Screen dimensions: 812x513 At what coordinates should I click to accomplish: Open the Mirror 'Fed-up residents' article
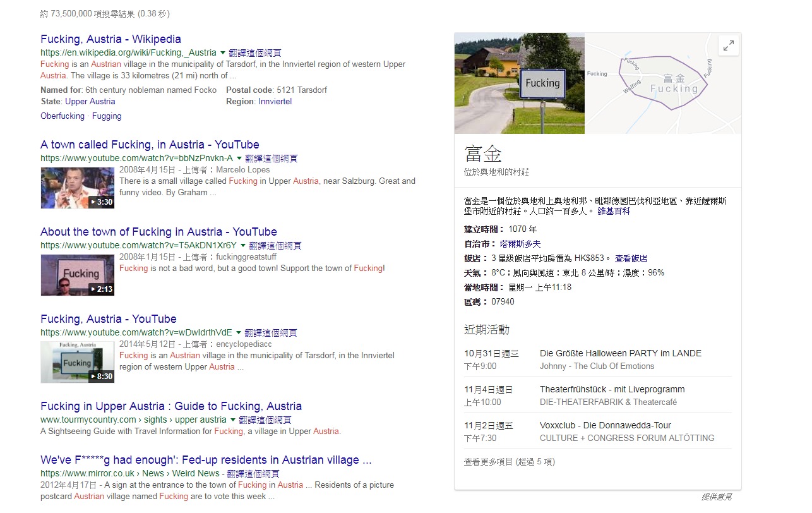coord(206,460)
